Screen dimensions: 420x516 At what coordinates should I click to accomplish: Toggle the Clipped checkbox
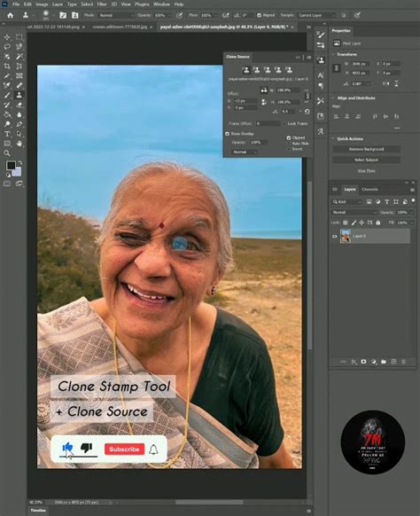[289, 138]
